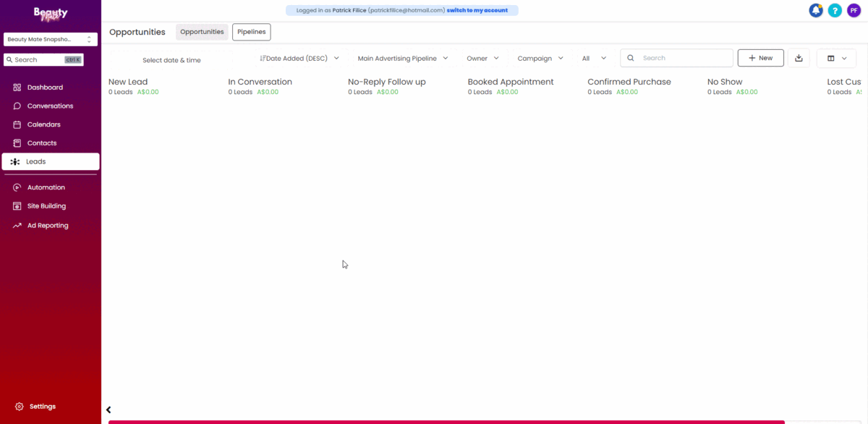868x424 pixels.
Task: Open Dashboard in the sidebar
Action: [45, 88]
